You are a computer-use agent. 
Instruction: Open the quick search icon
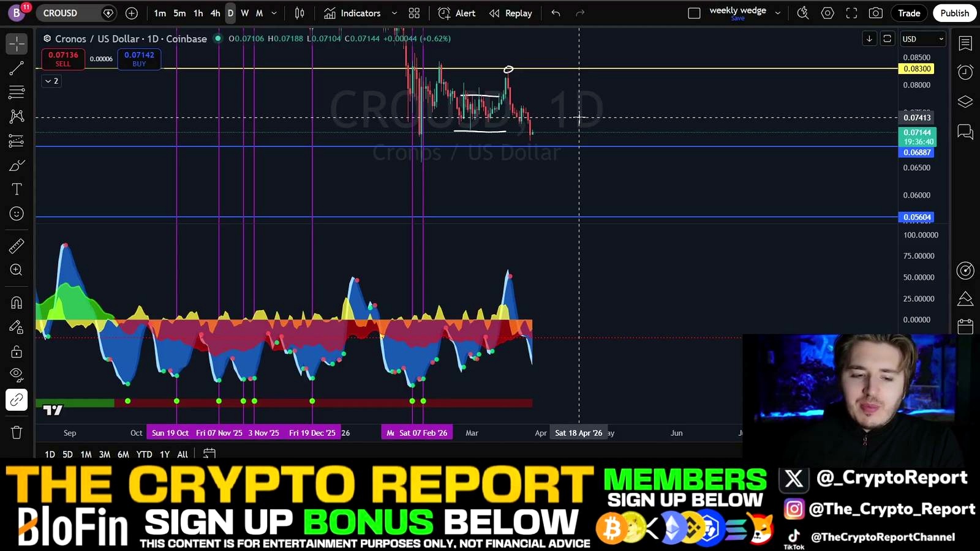click(803, 13)
